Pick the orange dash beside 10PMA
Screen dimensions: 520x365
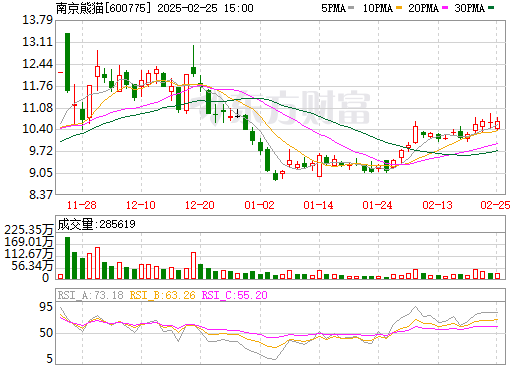398,7
